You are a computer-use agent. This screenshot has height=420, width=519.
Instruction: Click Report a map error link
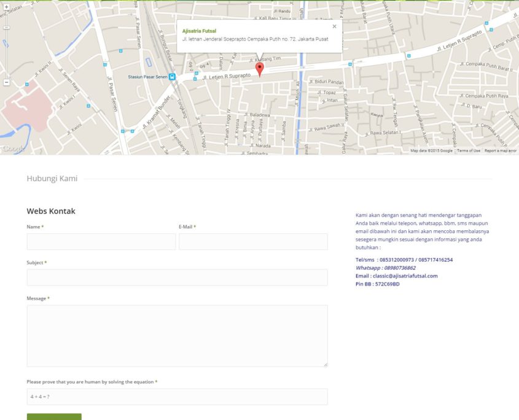pos(501,150)
